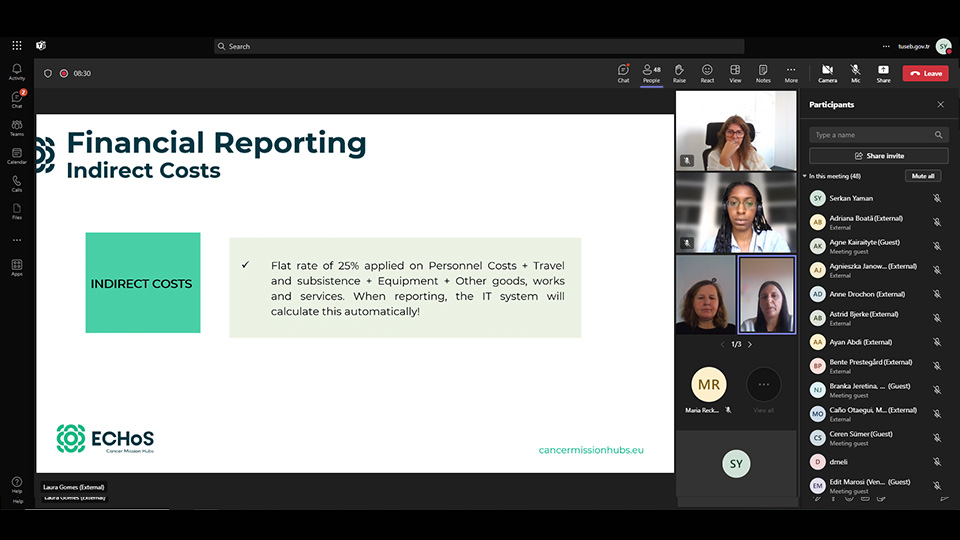Click the Share content icon

(x=883, y=73)
